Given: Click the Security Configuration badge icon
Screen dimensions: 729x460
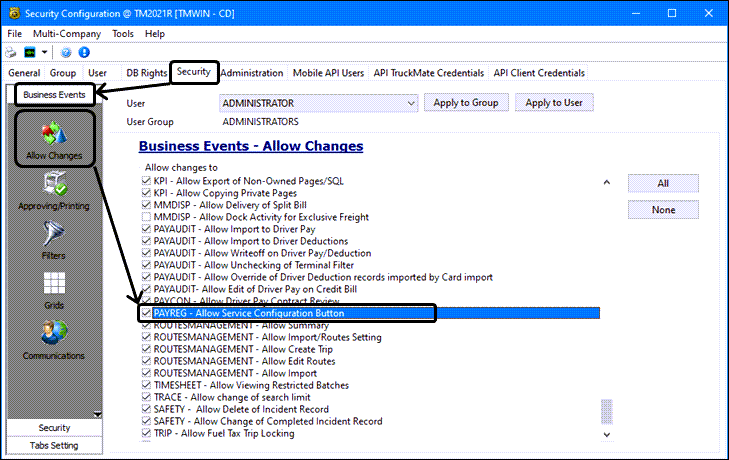Looking at the screenshot, I should [14, 13].
